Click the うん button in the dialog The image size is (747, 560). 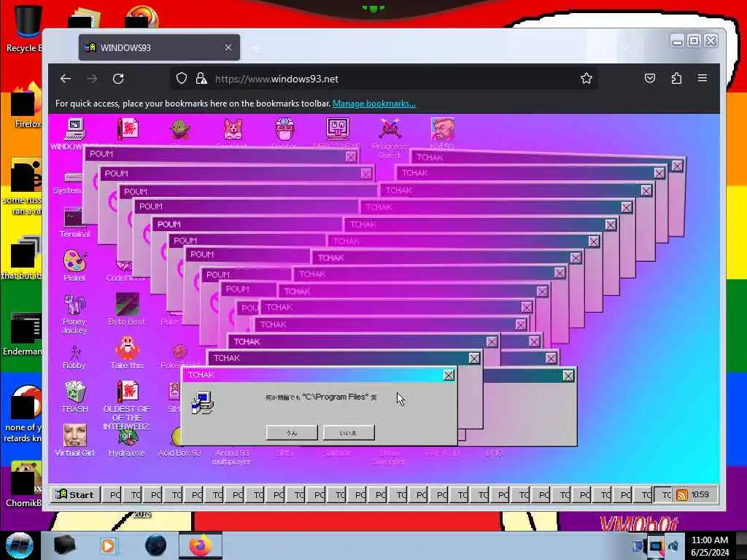click(292, 432)
